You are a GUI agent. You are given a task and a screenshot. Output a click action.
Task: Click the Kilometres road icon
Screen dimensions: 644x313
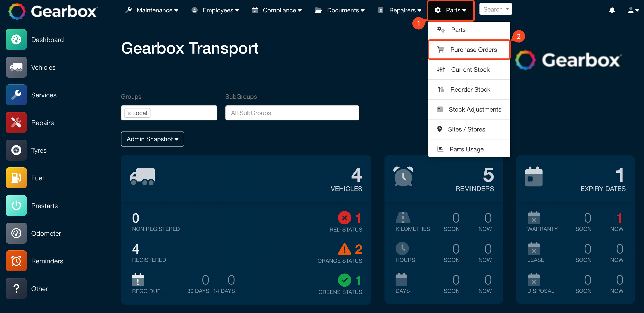(403, 217)
